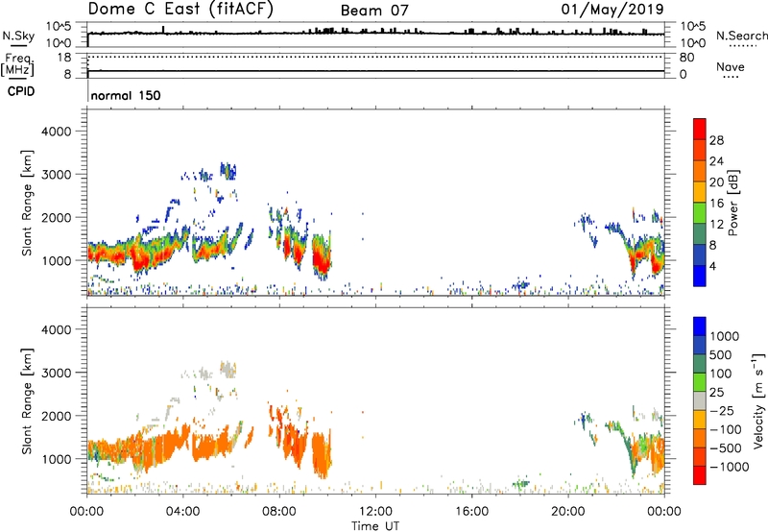Click the "Velocity [m s-1]" colorbar title
The width and height of the screenshot is (768, 532).
point(758,401)
